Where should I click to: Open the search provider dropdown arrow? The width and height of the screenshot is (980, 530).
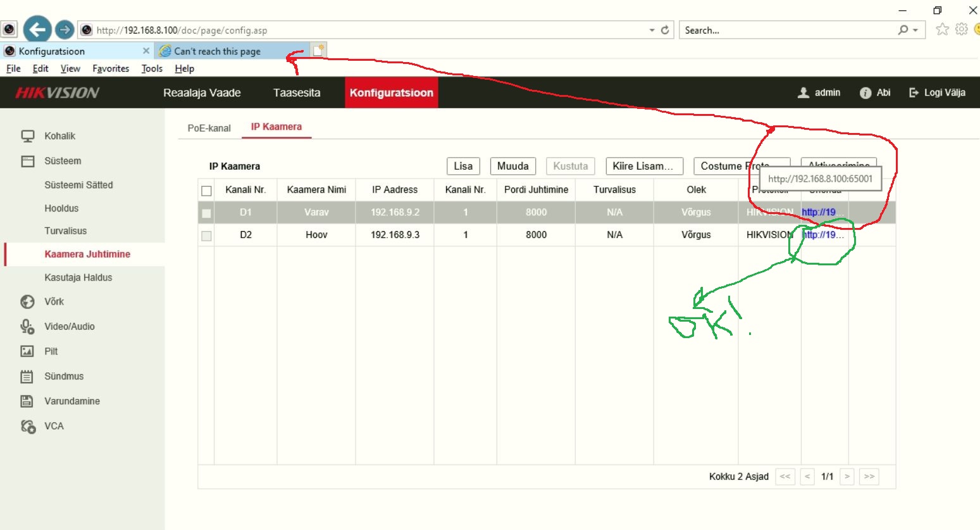915,30
